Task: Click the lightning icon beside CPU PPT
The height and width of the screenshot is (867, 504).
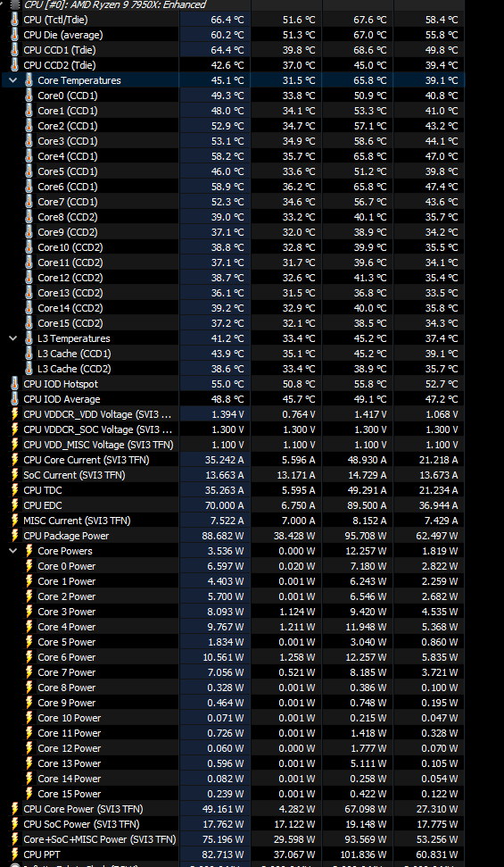Action: tap(15, 854)
